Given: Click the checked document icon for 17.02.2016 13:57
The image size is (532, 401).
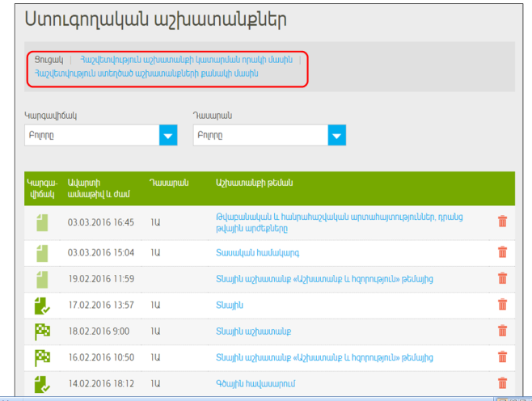Looking at the screenshot, I should coord(42,306).
